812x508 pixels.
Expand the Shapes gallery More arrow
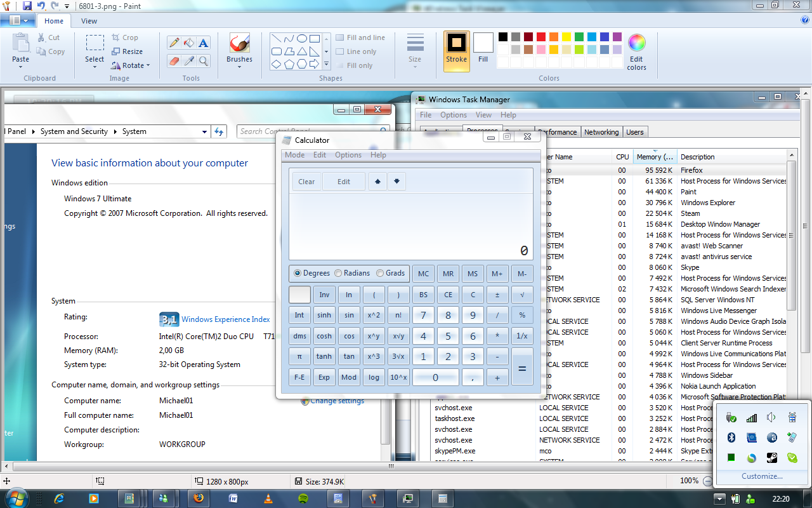(327, 64)
